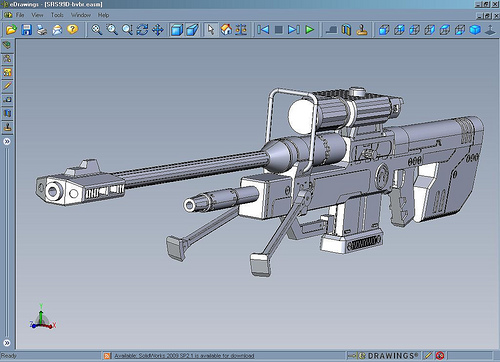
Task: Pick the Select arrow tool
Action: (211, 30)
